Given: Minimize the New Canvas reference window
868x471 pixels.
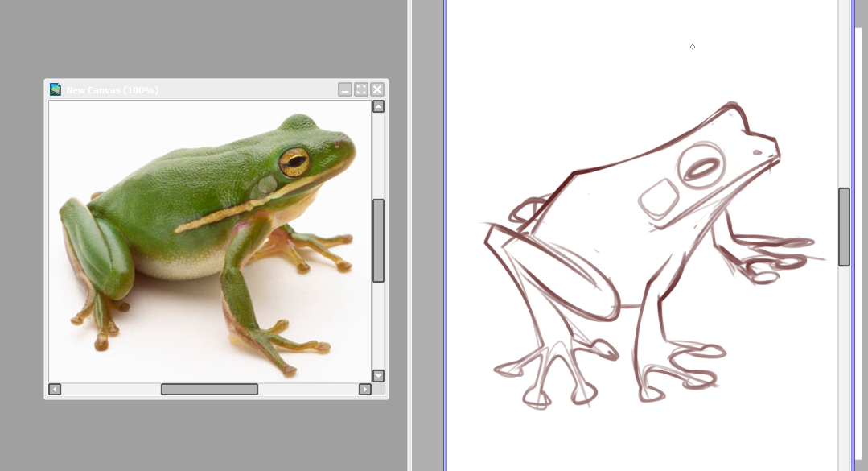Looking at the screenshot, I should click(345, 89).
